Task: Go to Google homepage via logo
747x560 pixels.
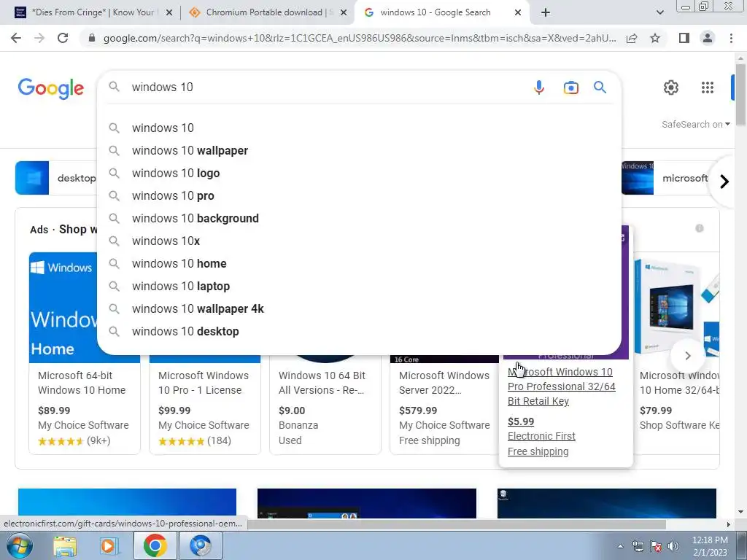Action: [x=51, y=88]
